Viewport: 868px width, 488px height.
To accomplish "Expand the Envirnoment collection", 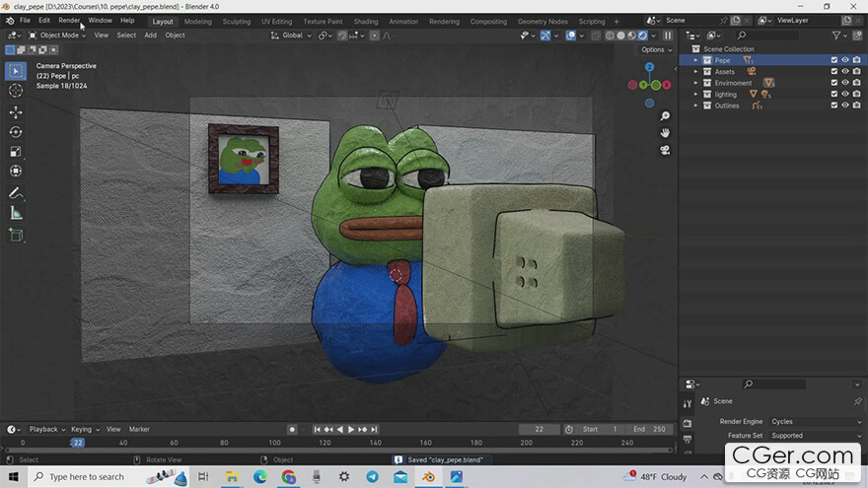I will tap(695, 83).
